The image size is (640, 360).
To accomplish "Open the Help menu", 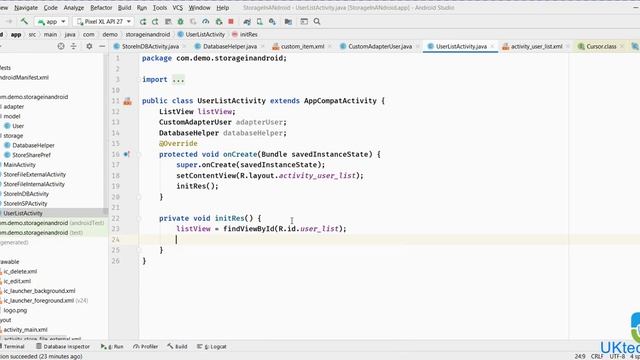I will [222, 8].
